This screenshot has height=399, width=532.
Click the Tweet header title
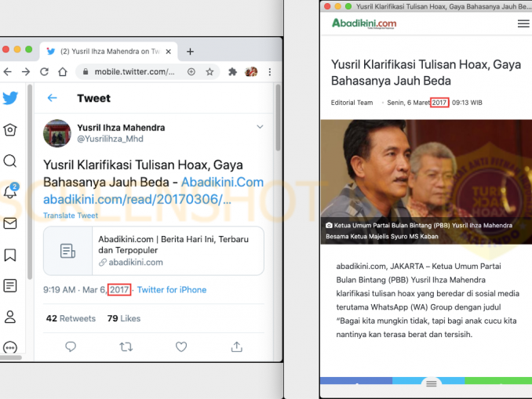click(x=93, y=98)
